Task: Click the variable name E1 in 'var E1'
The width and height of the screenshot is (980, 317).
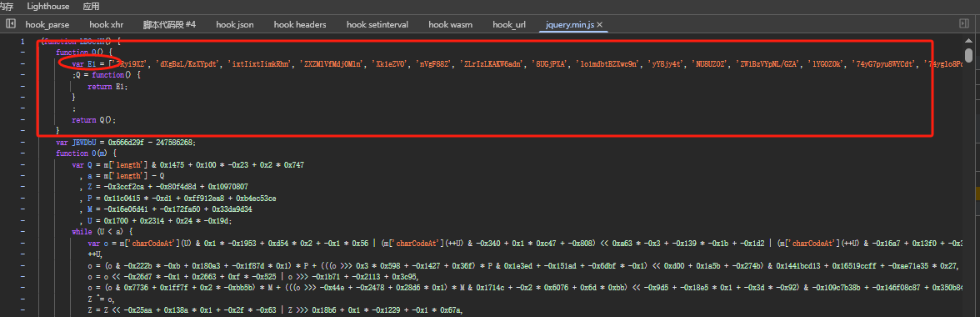Action: tap(92, 63)
